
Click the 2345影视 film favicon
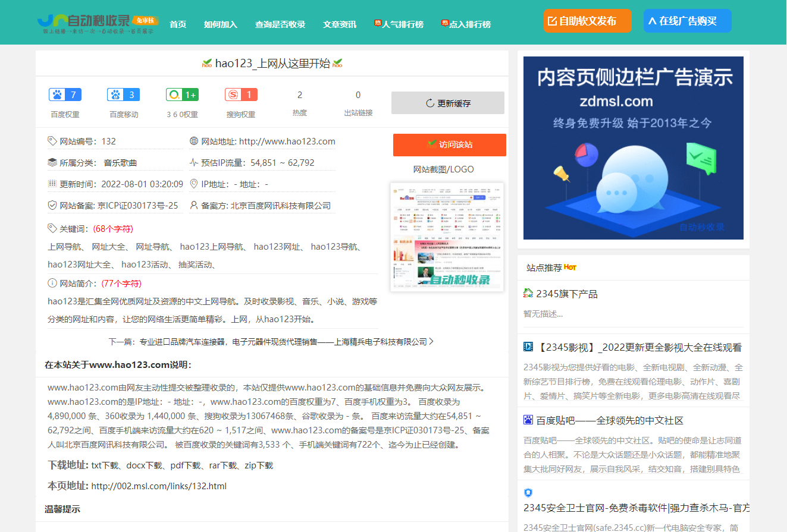coord(528,347)
